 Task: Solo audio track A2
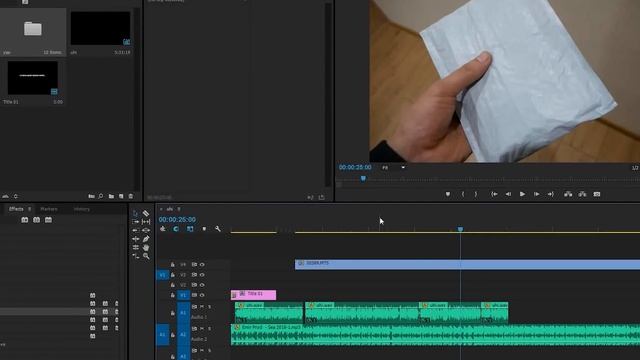tap(210, 329)
